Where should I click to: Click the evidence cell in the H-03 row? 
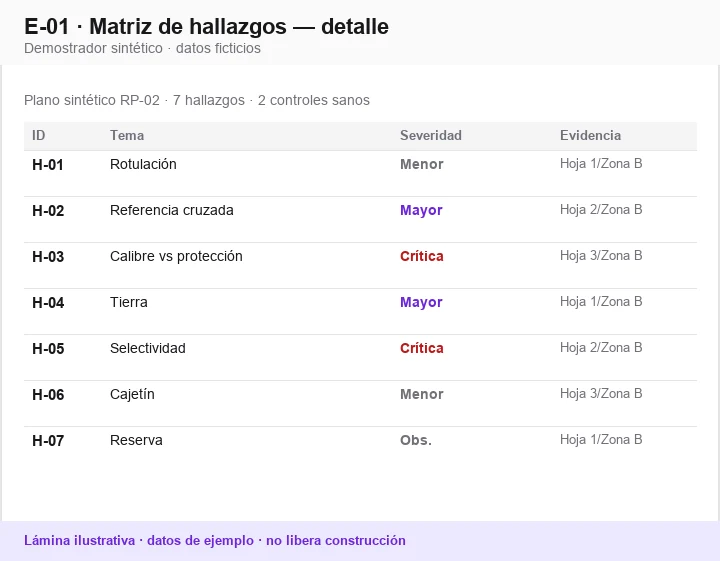click(x=601, y=256)
